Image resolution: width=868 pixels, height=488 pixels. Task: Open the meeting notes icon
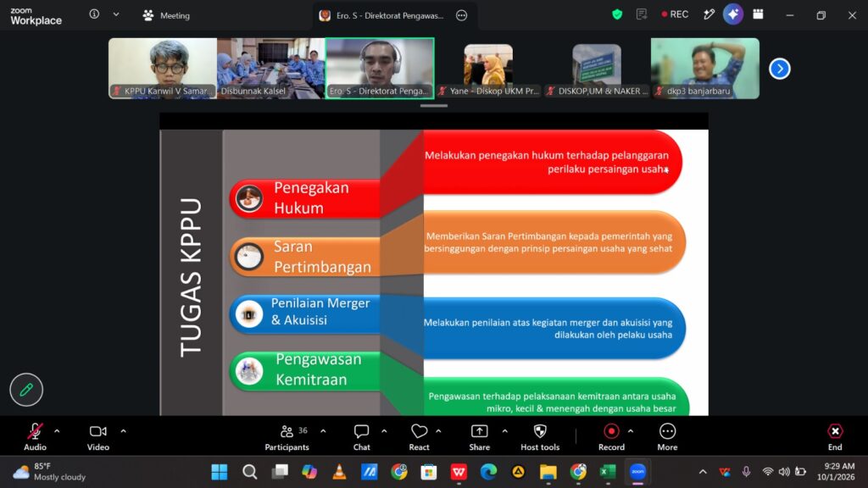642,15
